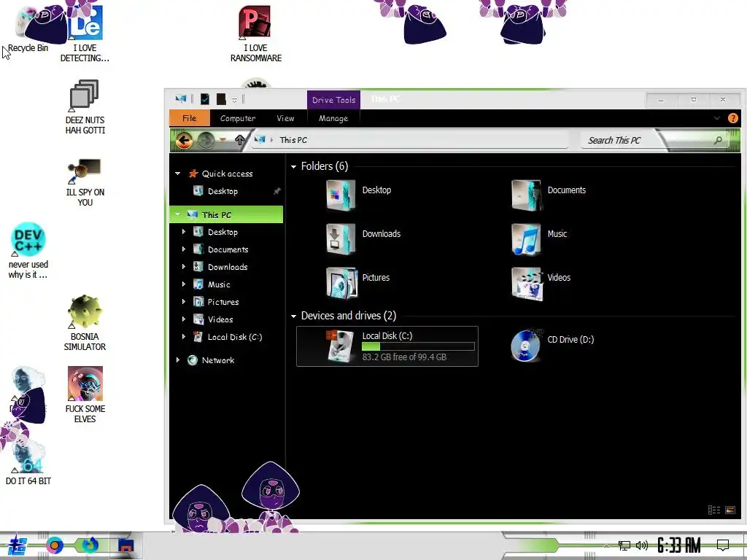Select the ELVES desktop shortcut icon

(x=85, y=394)
